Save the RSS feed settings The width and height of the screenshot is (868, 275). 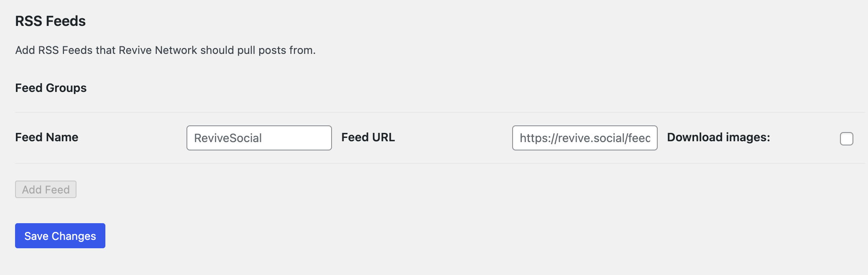pos(60,236)
